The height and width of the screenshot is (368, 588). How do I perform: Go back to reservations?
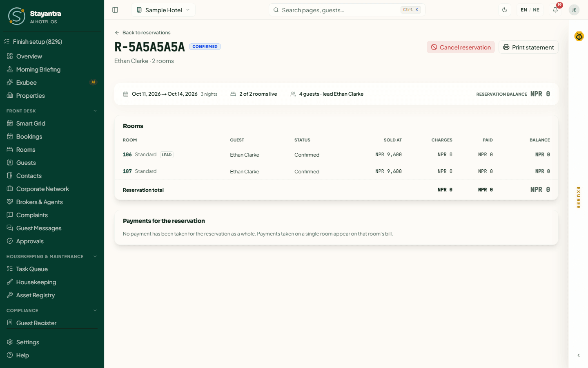[143, 33]
